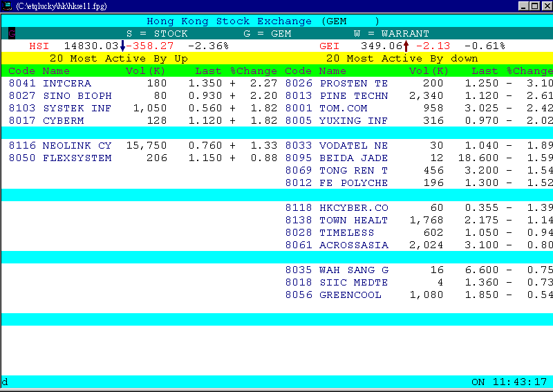Screen dimensions: 553x392
Task: Click INTCERA last price 1.350
Action: pos(205,83)
